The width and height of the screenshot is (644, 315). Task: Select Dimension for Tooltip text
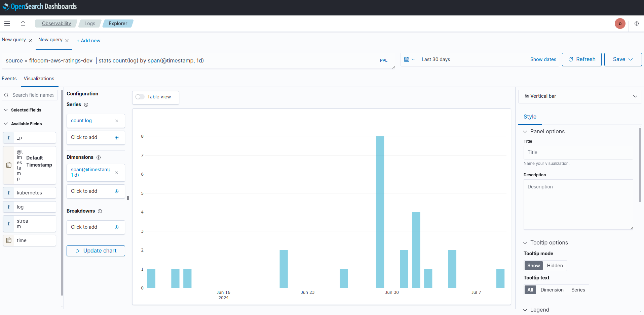(x=552, y=290)
